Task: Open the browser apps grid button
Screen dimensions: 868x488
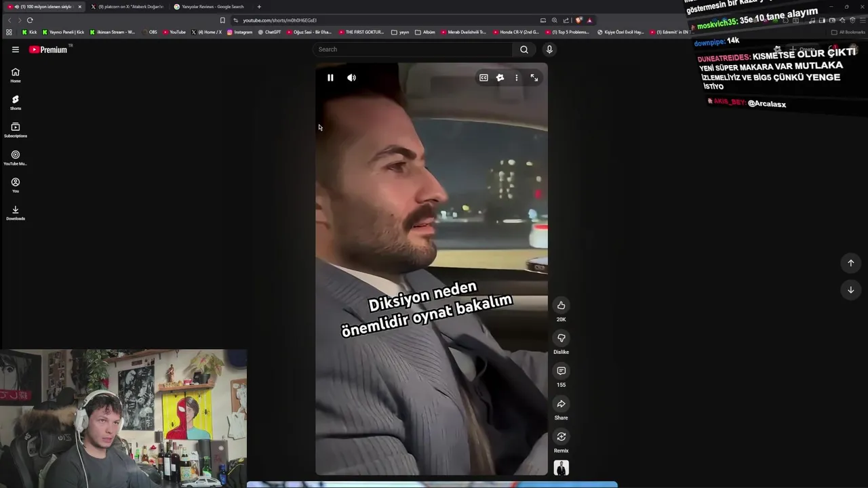Action: 9,32
